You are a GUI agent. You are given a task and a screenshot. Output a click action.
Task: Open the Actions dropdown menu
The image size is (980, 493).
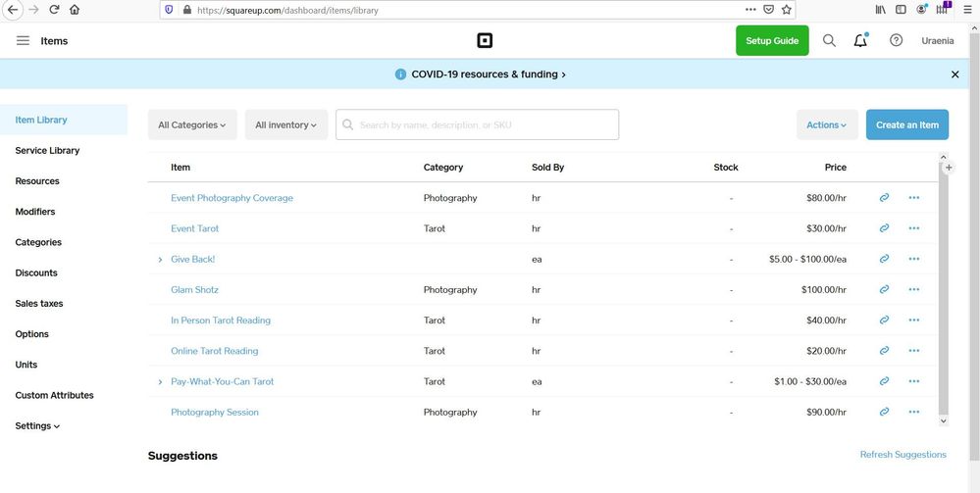826,125
